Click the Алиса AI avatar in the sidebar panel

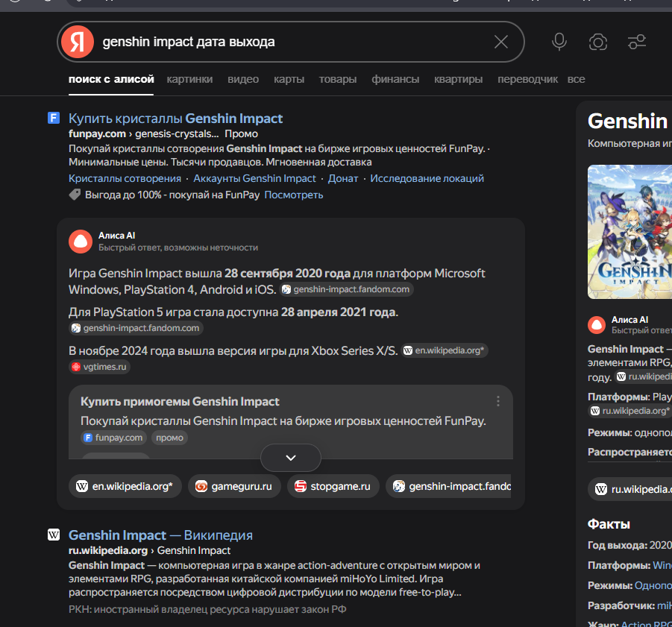[597, 325]
